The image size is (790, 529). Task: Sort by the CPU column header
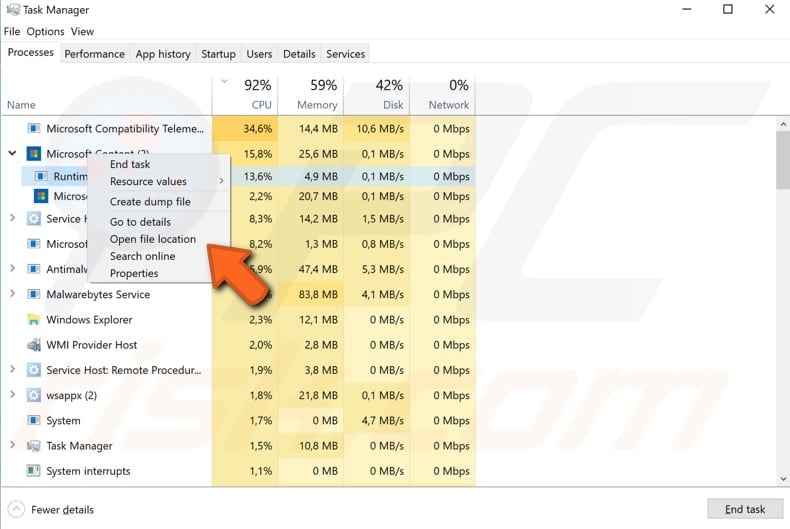tap(245, 95)
